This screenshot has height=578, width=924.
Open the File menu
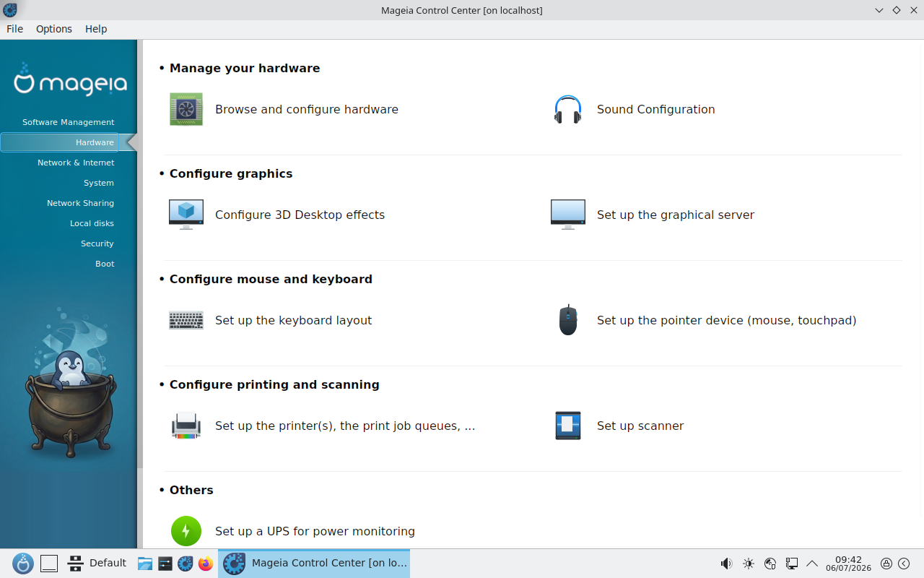coord(15,29)
